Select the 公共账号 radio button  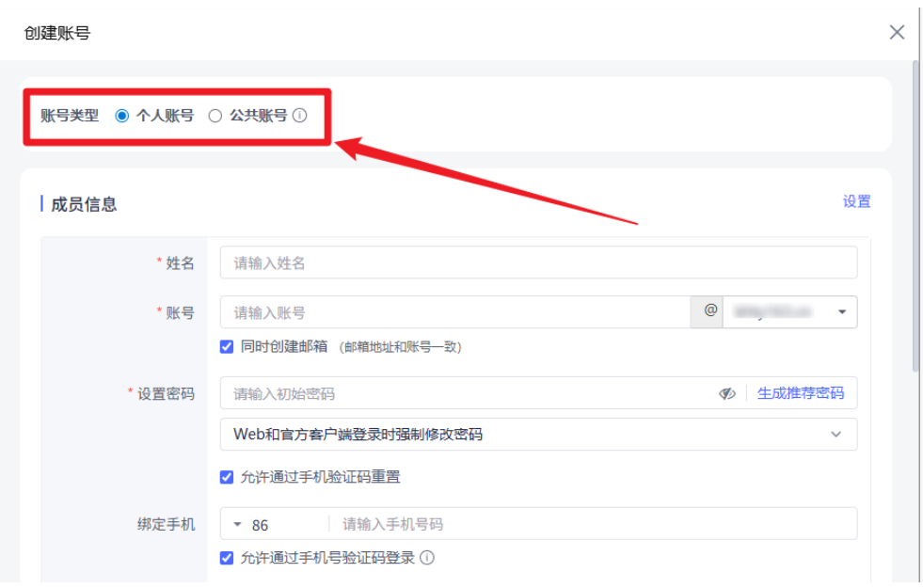(x=215, y=116)
